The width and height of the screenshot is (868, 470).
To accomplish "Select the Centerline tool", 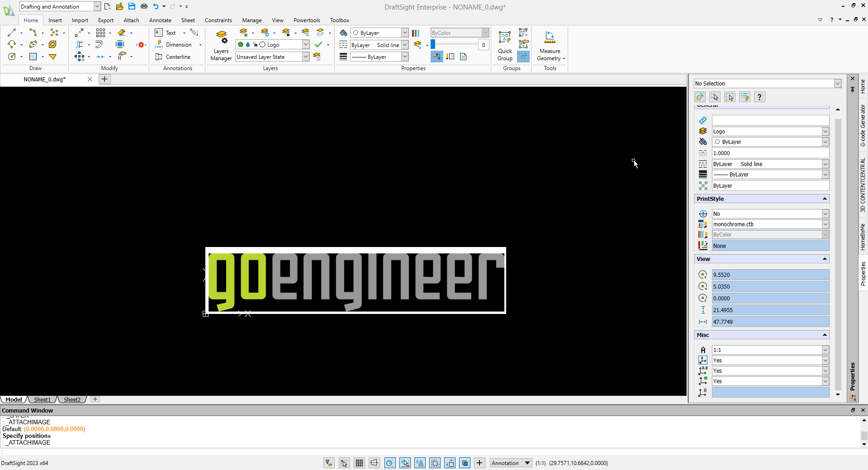I will click(x=172, y=57).
